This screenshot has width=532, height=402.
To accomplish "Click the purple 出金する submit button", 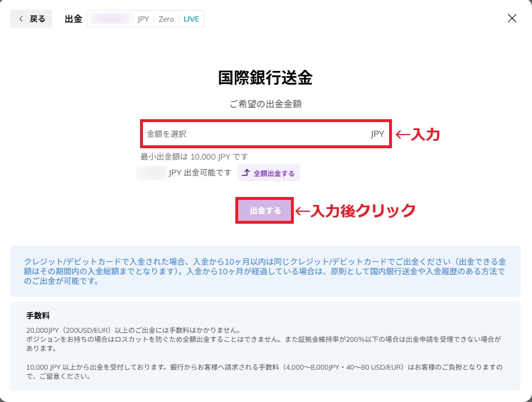I will (x=265, y=211).
